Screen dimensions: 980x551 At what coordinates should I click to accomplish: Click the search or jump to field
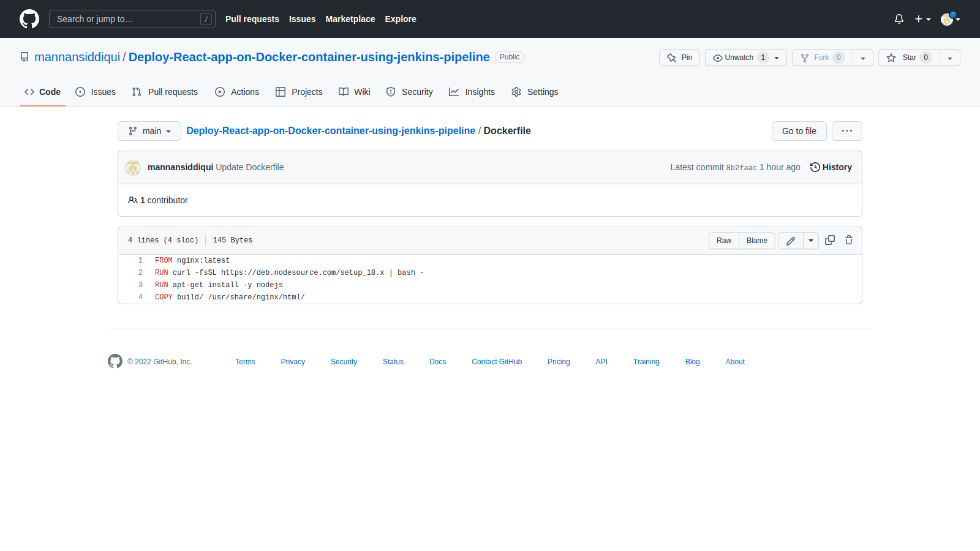132,19
